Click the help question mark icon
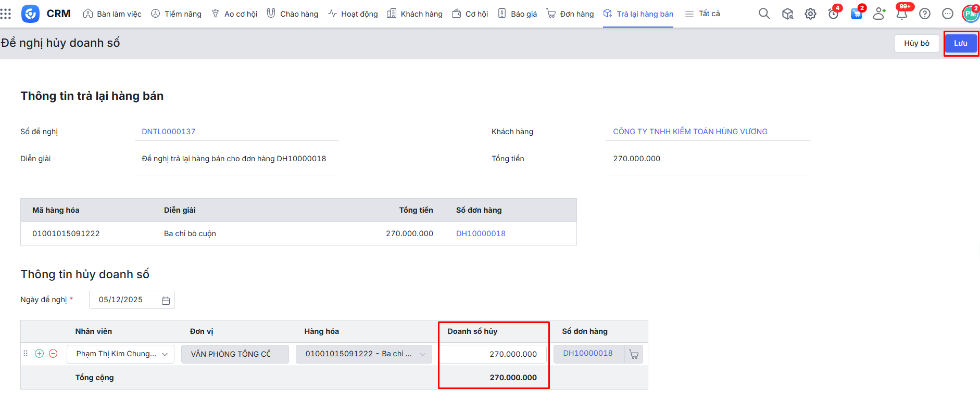Screen dimensions: 980x414 point(925,14)
